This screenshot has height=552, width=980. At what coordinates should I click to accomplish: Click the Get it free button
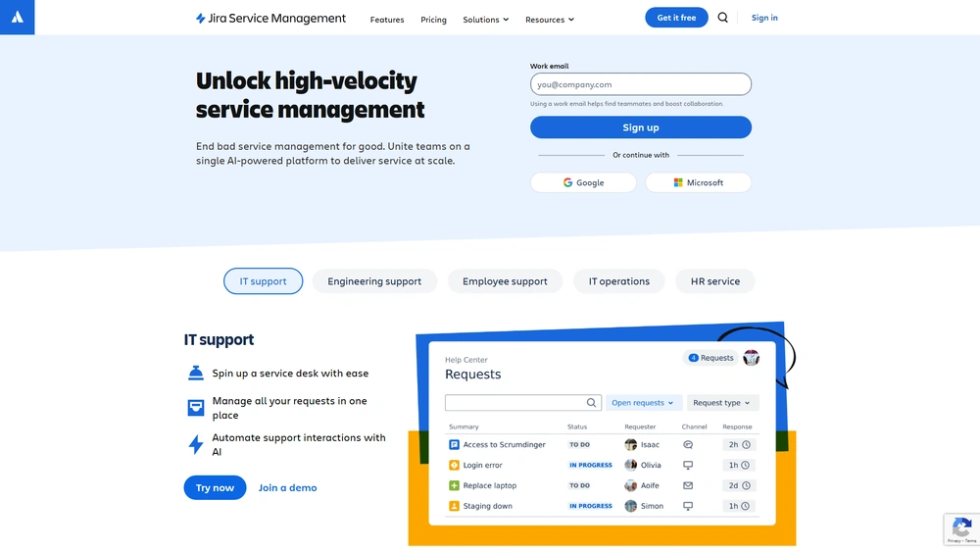676,18
